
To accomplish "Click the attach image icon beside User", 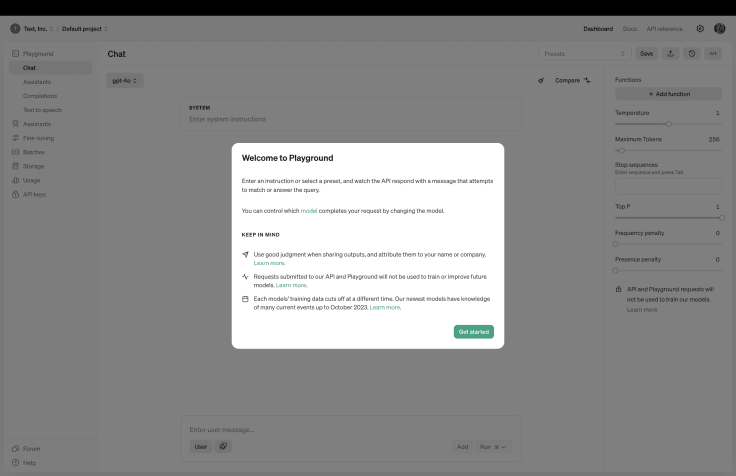I will tap(223, 446).
